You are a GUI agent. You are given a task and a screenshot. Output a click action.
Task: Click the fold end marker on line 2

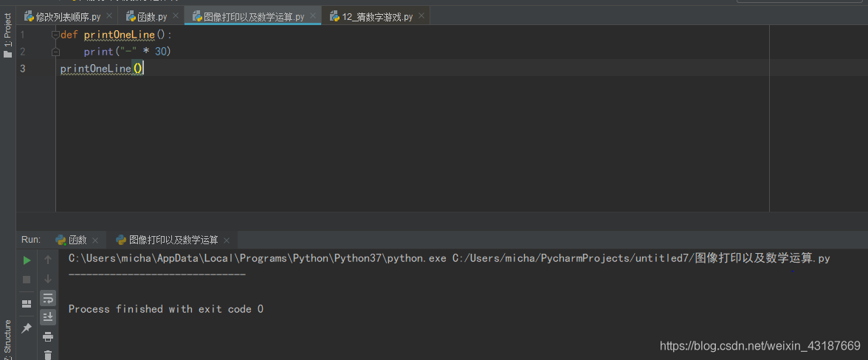[55, 52]
